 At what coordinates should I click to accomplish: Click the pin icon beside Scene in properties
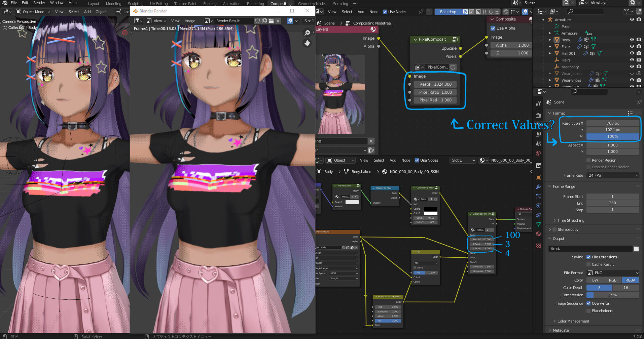tap(639, 102)
